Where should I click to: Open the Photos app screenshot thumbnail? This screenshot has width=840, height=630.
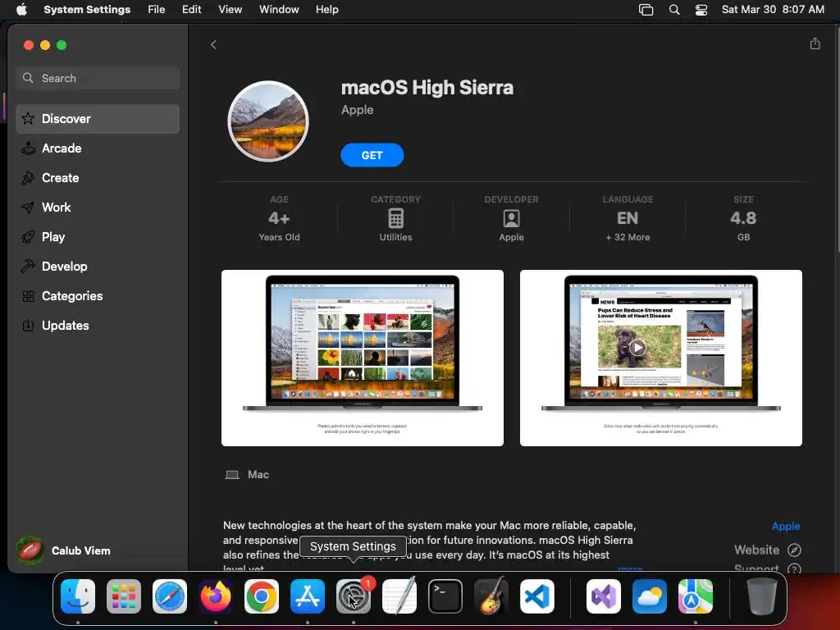362,358
